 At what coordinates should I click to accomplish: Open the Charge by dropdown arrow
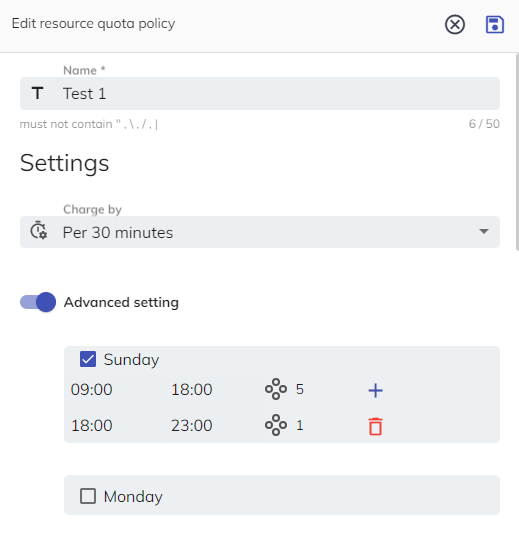click(x=483, y=232)
